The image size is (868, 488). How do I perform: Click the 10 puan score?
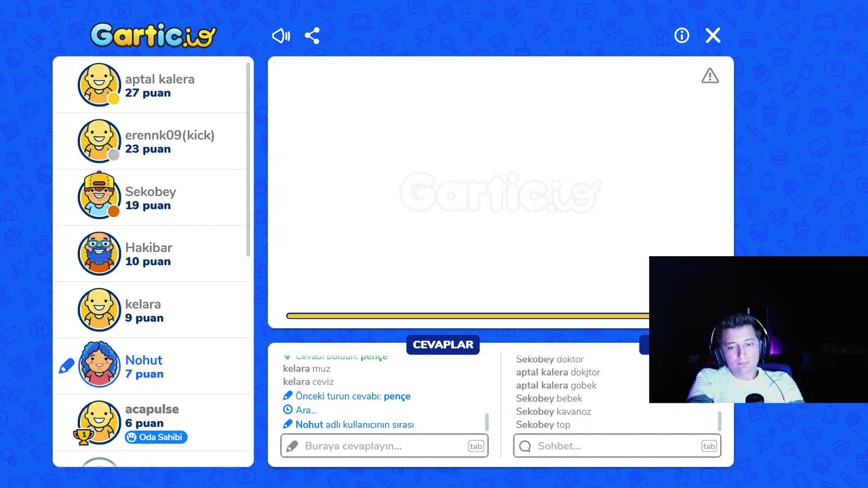148,262
